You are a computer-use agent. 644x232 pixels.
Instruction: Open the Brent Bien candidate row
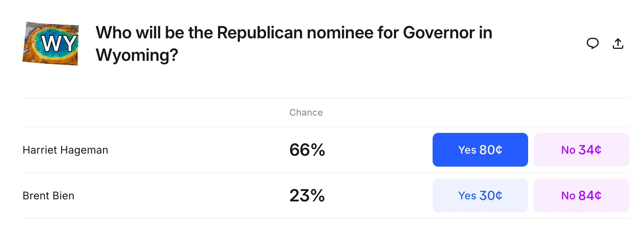(326, 195)
